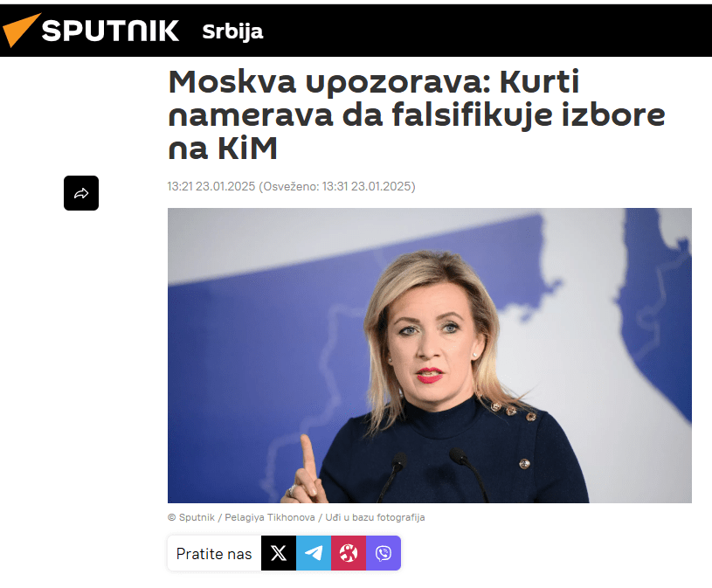Click the orange Sputnik triangle logo
This screenshot has width=712, height=588.
pos(20,30)
